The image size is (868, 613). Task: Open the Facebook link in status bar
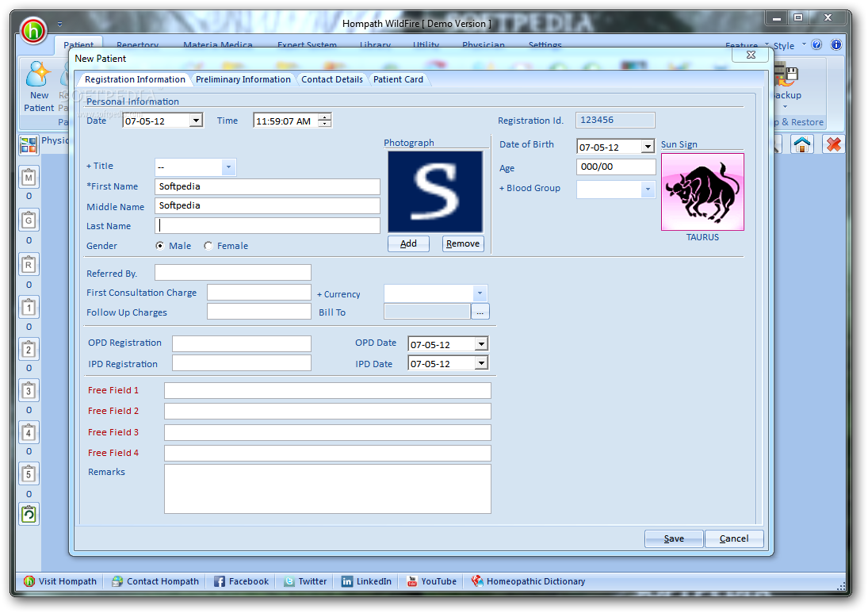[241, 580]
